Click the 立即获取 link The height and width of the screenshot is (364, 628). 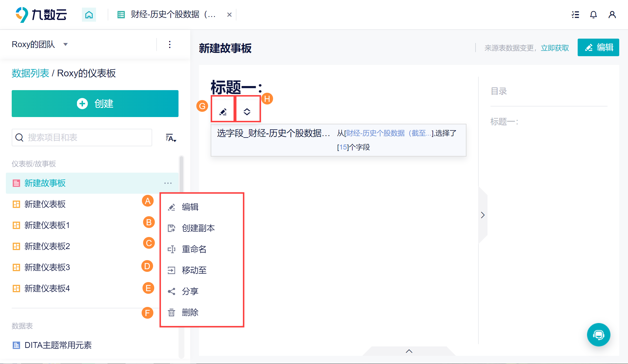tap(555, 48)
